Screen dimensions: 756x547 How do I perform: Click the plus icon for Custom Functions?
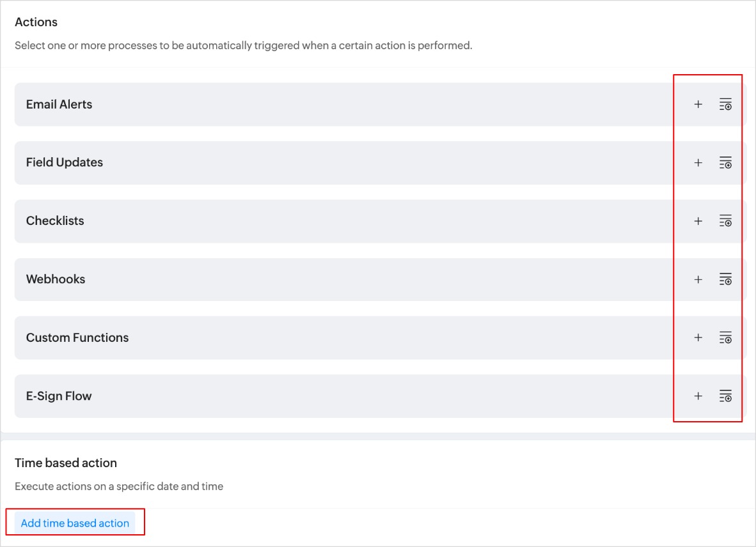(x=698, y=337)
